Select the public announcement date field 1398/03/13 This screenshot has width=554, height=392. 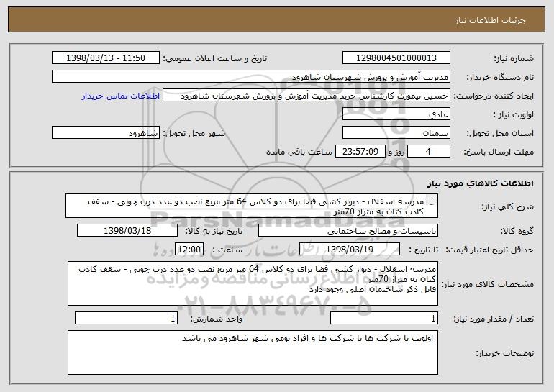(x=106, y=58)
